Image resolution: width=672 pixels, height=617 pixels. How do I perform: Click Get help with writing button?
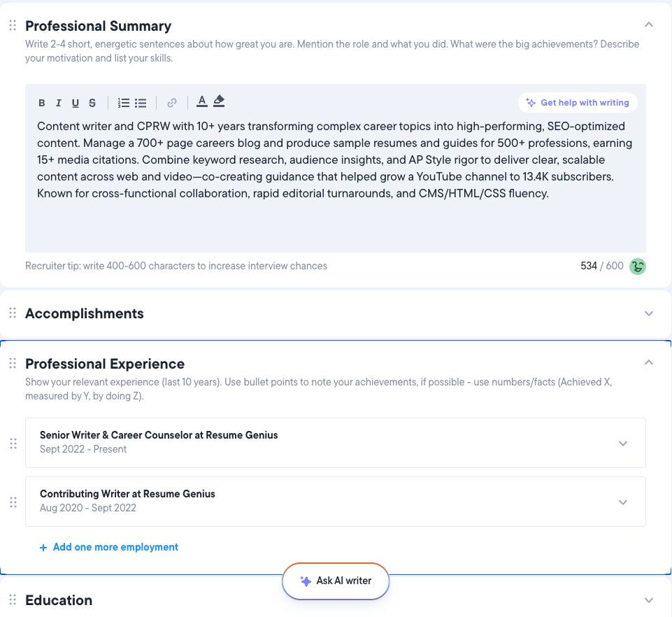pyautogui.click(x=578, y=103)
